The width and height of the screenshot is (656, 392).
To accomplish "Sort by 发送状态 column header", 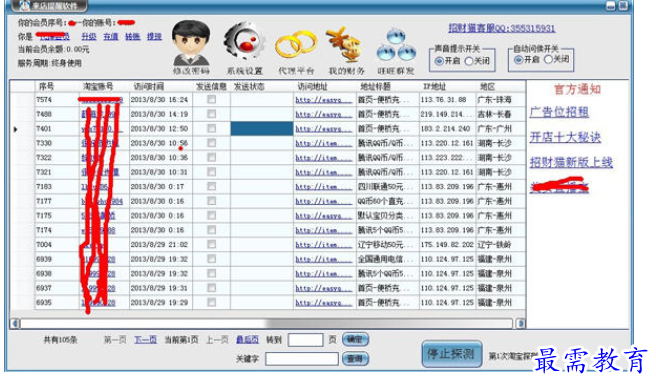I will point(249,87).
